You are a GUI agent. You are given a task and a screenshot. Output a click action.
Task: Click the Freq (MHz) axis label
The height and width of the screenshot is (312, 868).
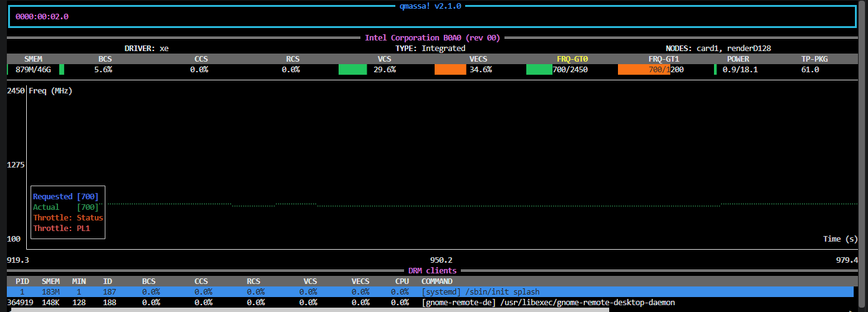point(51,91)
